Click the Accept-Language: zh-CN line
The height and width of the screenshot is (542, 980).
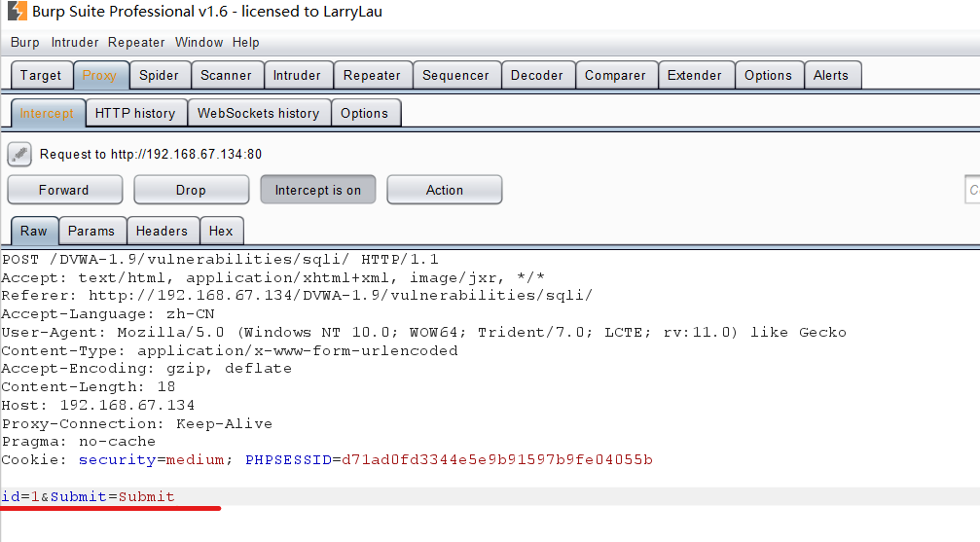(x=108, y=314)
